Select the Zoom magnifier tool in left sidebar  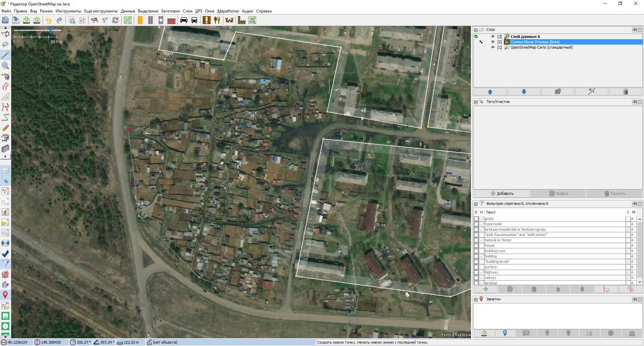coord(6,65)
